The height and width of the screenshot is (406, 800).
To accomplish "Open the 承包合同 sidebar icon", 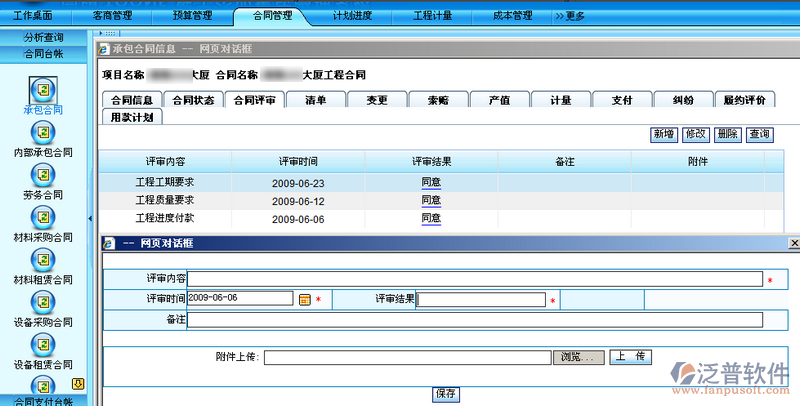I will (x=43, y=91).
